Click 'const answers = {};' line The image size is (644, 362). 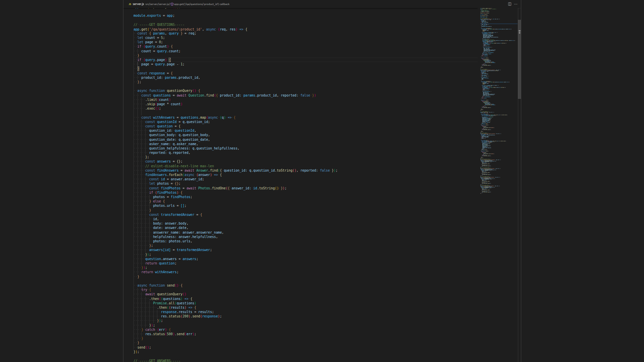coord(164,161)
